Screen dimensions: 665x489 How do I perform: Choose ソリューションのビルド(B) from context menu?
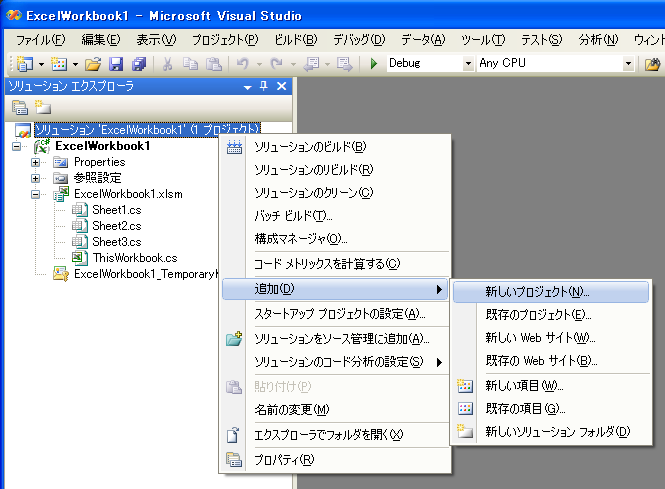tap(335, 147)
